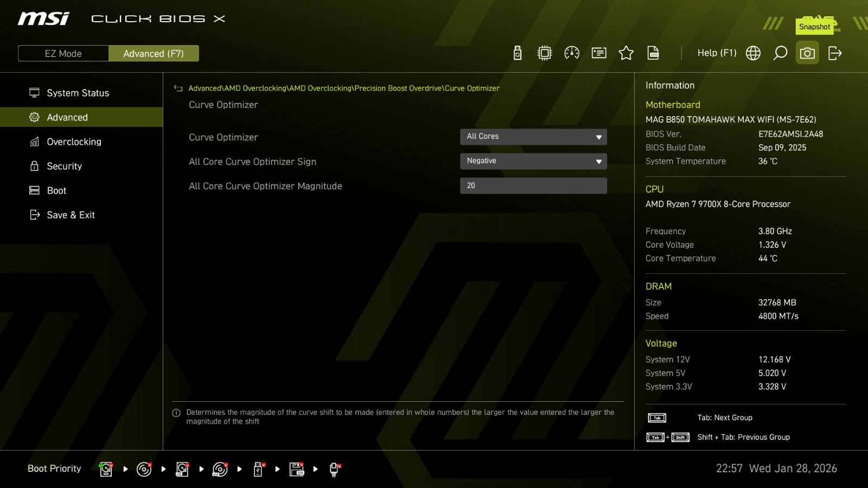Open the LOG file icon
The width and height of the screenshot is (868, 488).
coord(653,53)
